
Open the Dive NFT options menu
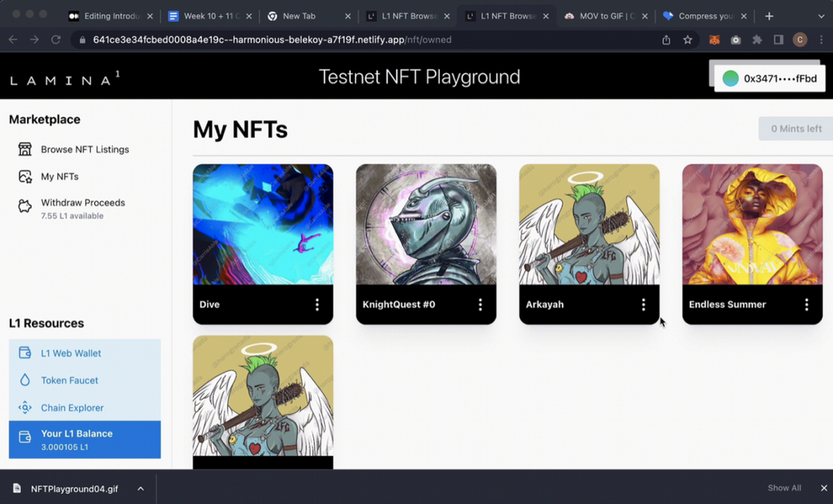pyautogui.click(x=317, y=304)
